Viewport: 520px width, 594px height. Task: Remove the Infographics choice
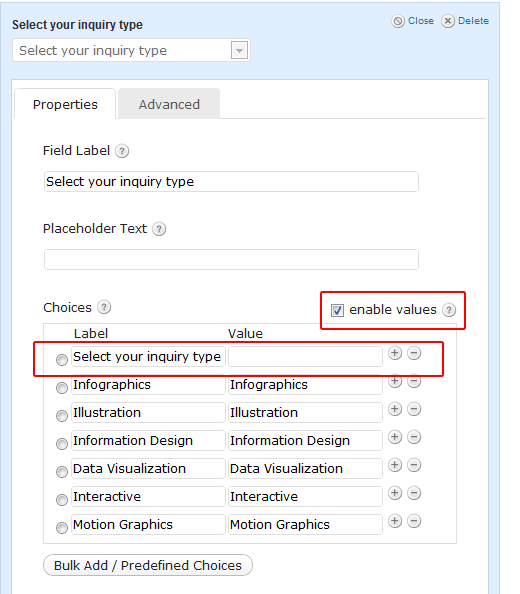pos(414,381)
